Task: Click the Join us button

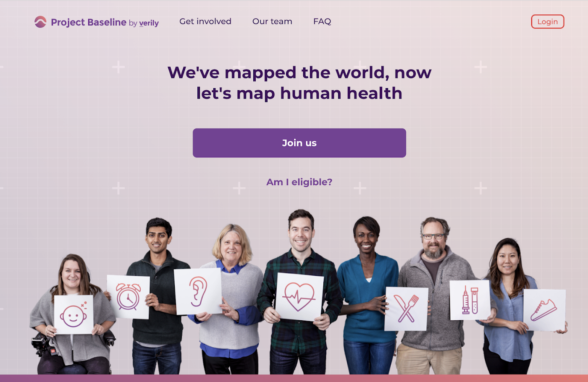Action: 299,143
